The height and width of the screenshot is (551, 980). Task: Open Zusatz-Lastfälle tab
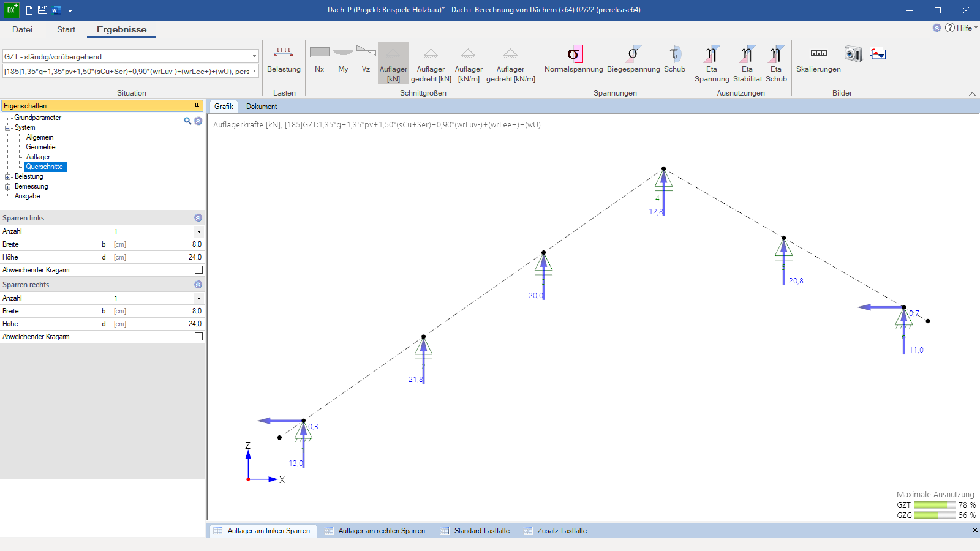coord(556,531)
